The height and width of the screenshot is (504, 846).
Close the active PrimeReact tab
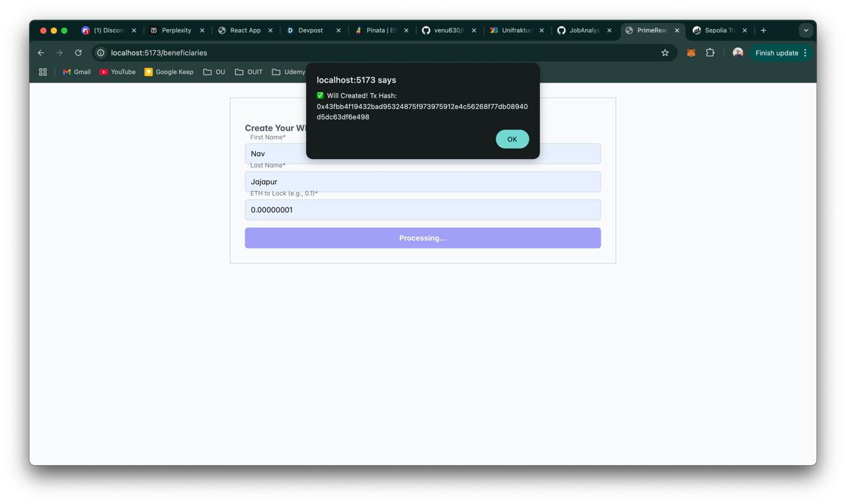(x=677, y=30)
